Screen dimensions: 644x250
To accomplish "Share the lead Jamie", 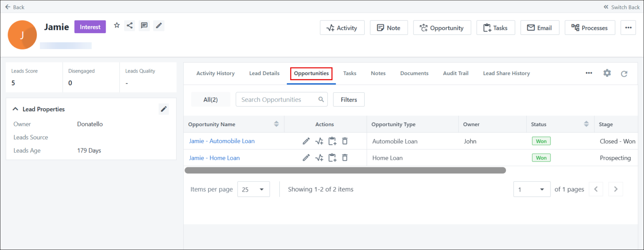I will [x=130, y=25].
